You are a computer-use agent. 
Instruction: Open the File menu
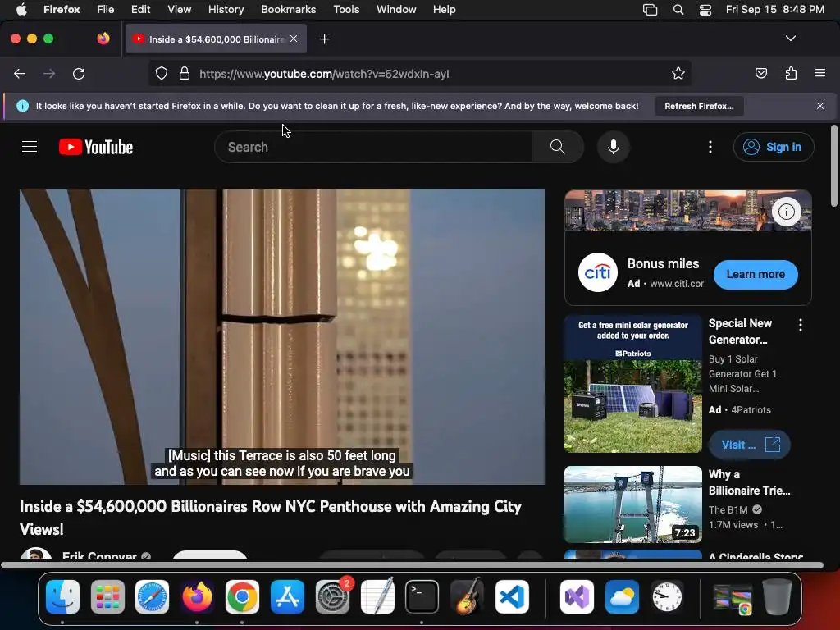[x=106, y=10]
